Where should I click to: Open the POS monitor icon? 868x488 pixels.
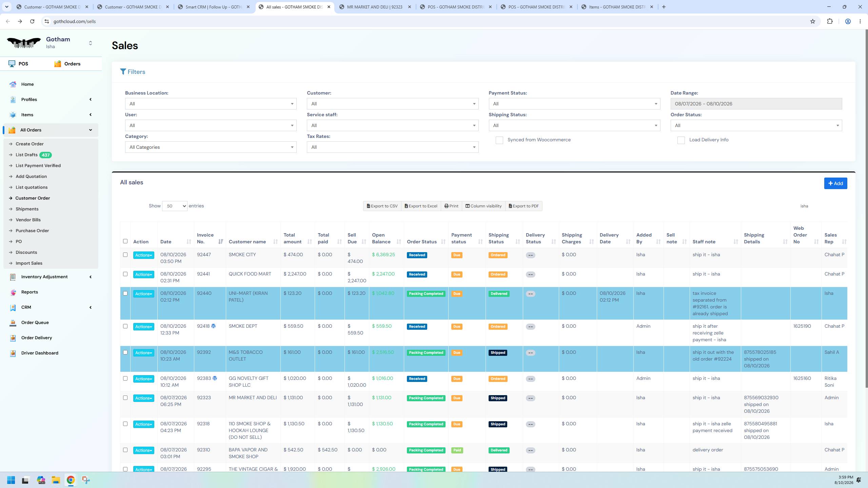(x=12, y=64)
